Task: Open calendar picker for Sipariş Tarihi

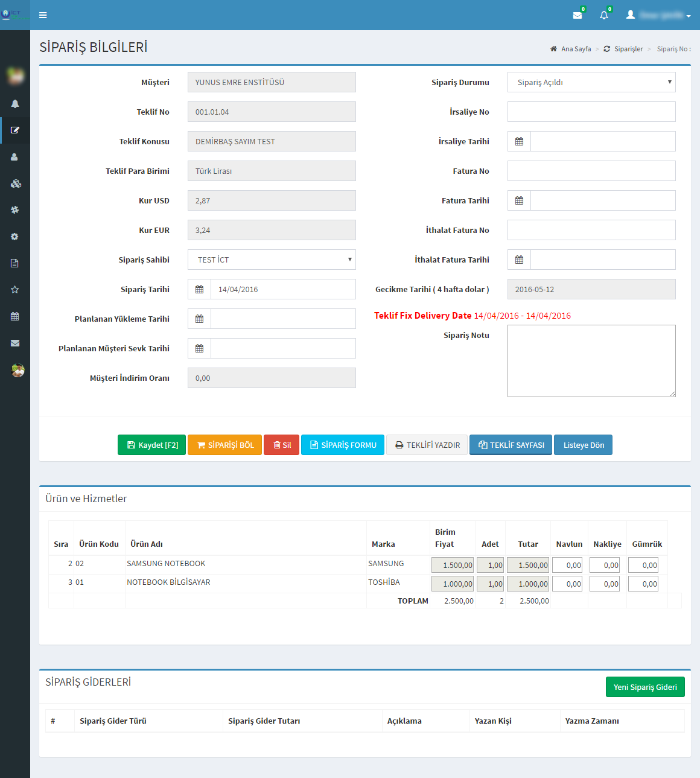Action: point(199,289)
